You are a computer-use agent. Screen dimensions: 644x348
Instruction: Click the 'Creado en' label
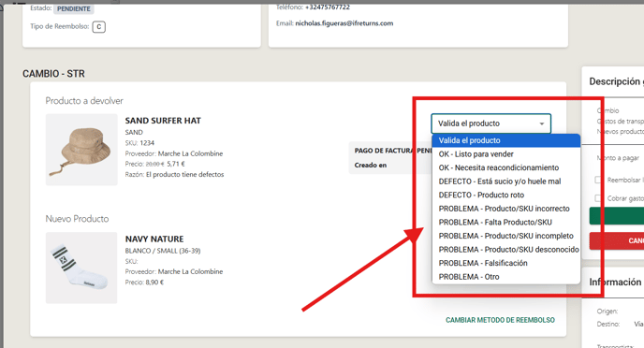[x=371, y=165]
